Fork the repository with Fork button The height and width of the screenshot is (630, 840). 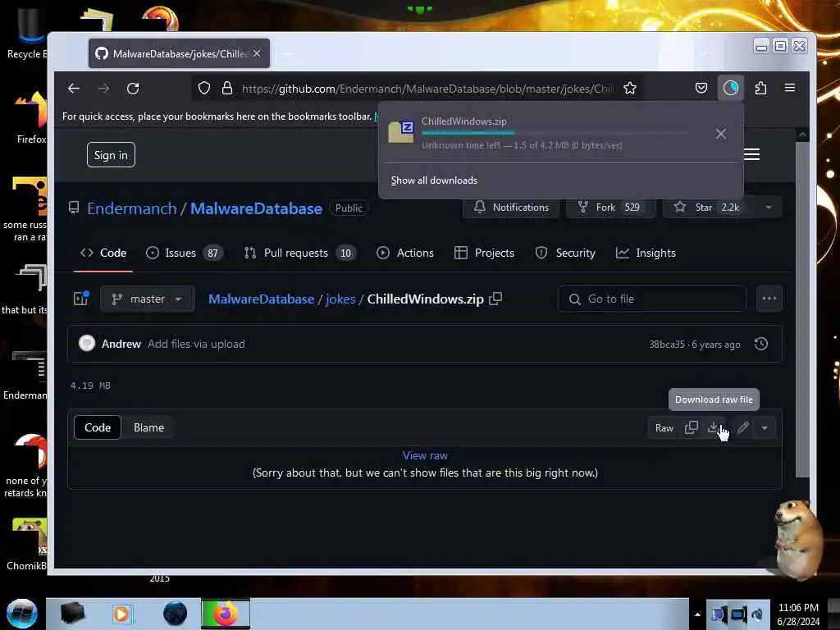pos(609,208)
